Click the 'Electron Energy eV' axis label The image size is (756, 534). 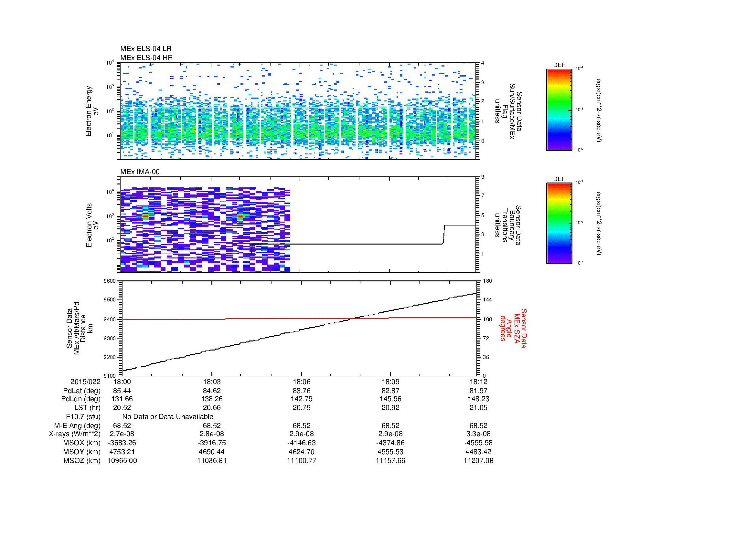coord(92,111)
